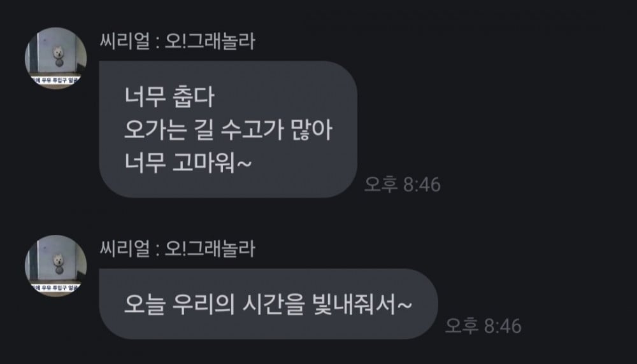Click '오!그래놀라' in the lower sender name
The width and height of the screenshot is (637, 364).
(210, 249)
